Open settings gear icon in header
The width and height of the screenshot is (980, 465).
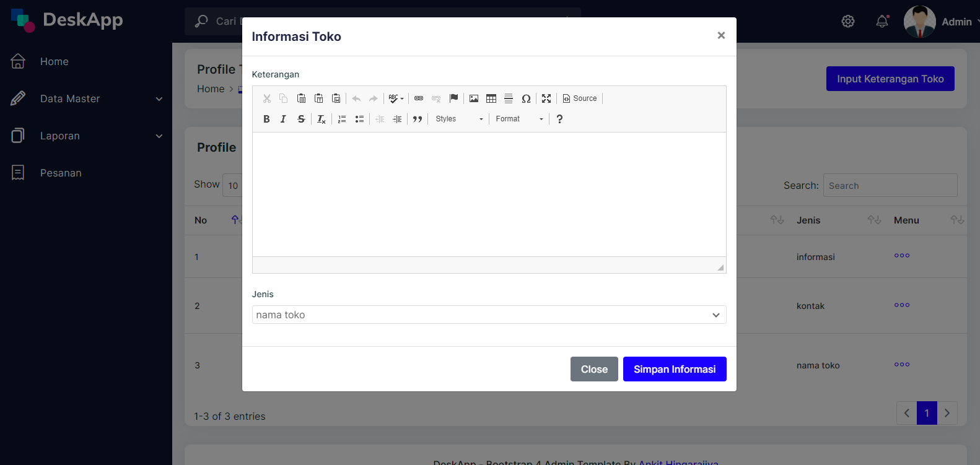[848, 21]
